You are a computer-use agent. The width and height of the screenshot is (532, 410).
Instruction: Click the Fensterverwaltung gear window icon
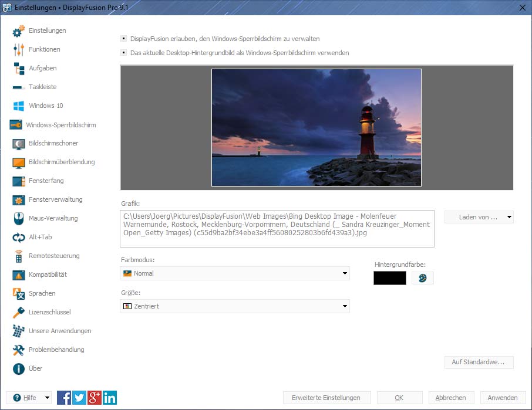coord(19,200)
